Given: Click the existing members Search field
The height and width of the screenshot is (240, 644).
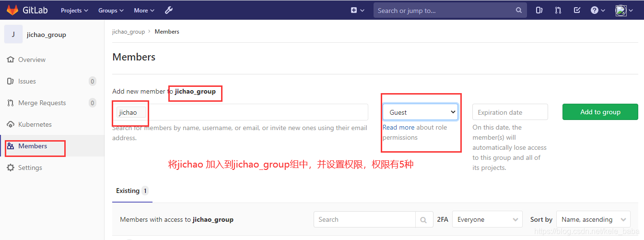Looking at the screenshot, I should 365,219.
